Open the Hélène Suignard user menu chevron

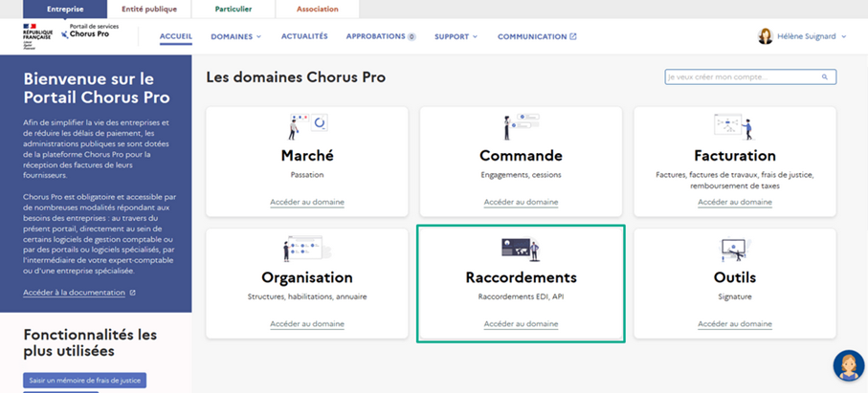(844, 36)
